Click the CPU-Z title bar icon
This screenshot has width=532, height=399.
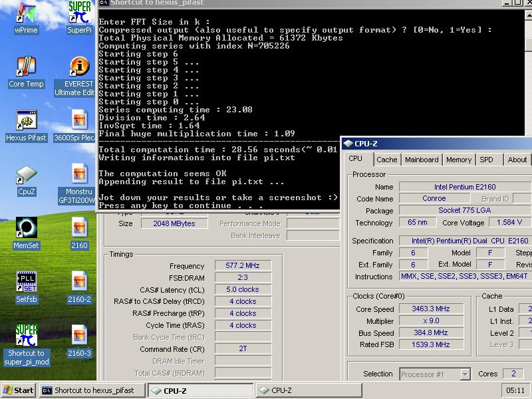point(348,144)
